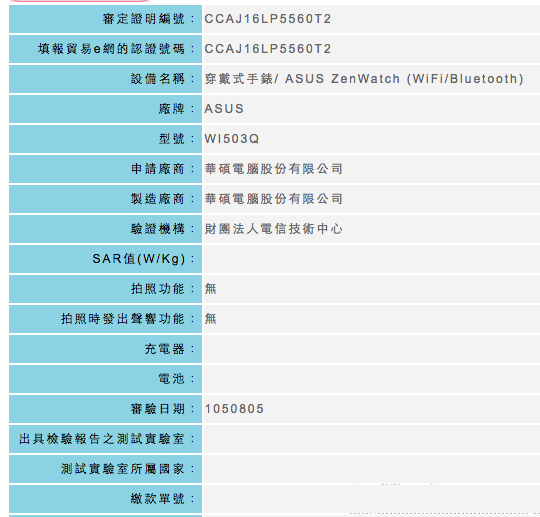Click the 填報貿易e網的認證號碼 label cell
The height and width of the screenshot is (517, 540).
105,49
